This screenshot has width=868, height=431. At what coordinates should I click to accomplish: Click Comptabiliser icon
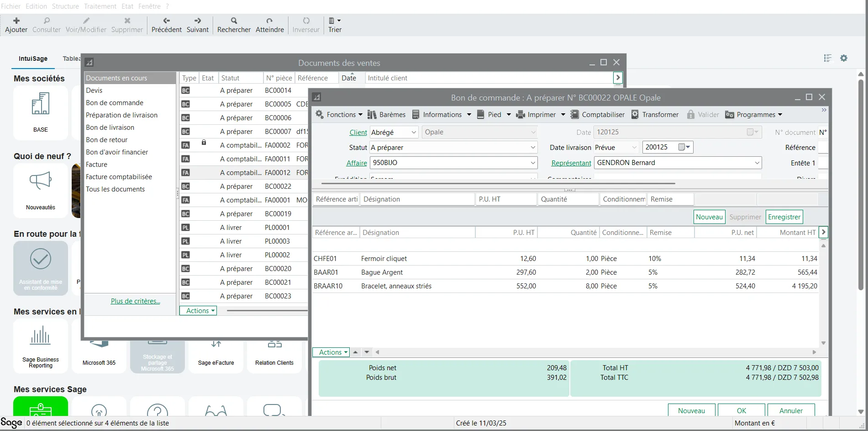pyautogui.click(x=575, y=115)
